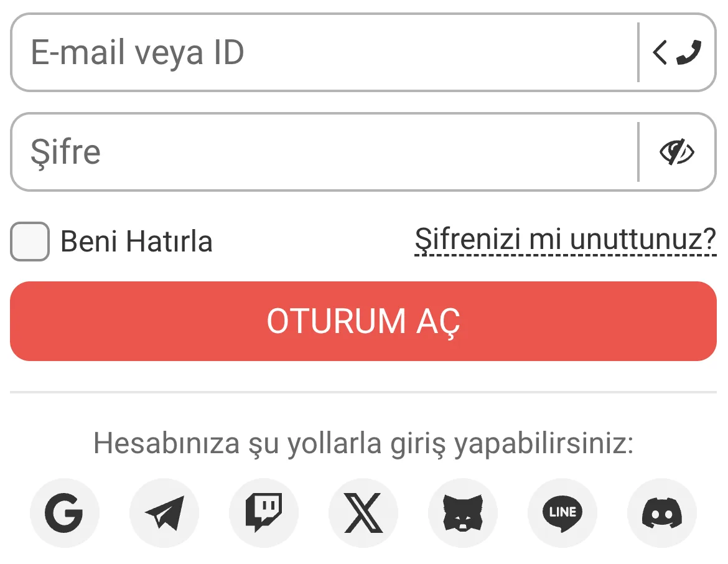728x564 pixels.
Task: Sign in via Twitch
Action: pos(264,512)
